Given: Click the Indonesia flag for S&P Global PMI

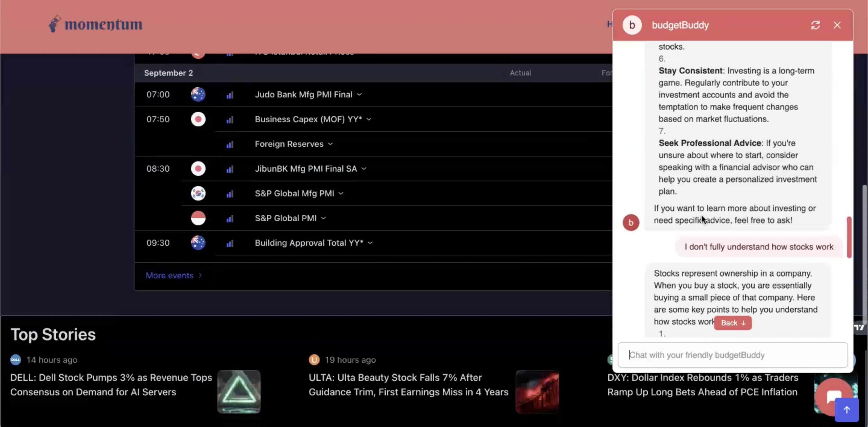Looking at the screenshot, I should pyautogui.click(x=198, y=218).
